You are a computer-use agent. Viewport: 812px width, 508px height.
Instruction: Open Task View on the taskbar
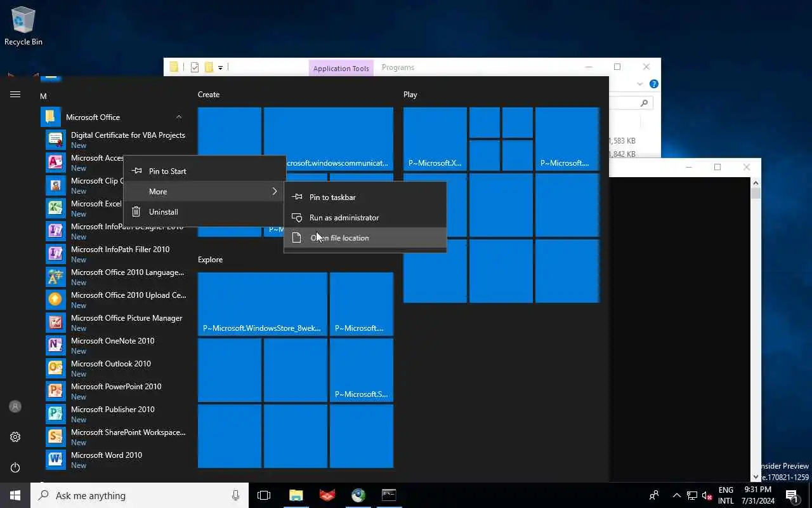264,495
